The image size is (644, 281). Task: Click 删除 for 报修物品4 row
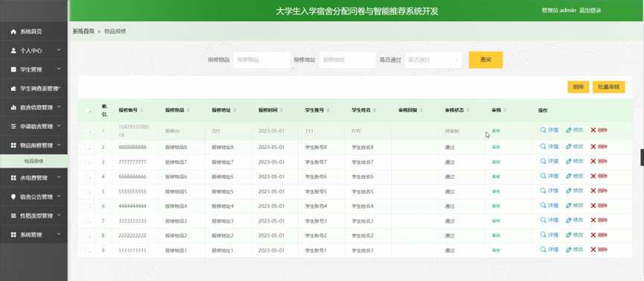point(599,205)
